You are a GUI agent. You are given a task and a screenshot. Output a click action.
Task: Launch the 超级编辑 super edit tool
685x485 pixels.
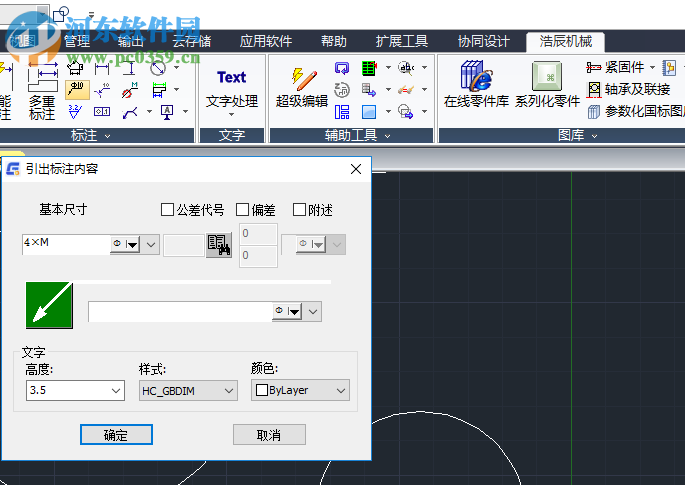[x=302, y=88]
